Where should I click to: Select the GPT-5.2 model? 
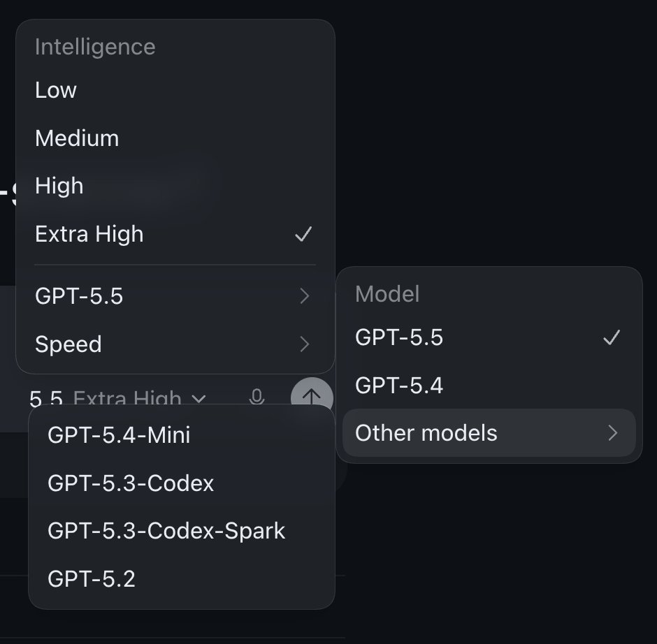tap(182, 579)
